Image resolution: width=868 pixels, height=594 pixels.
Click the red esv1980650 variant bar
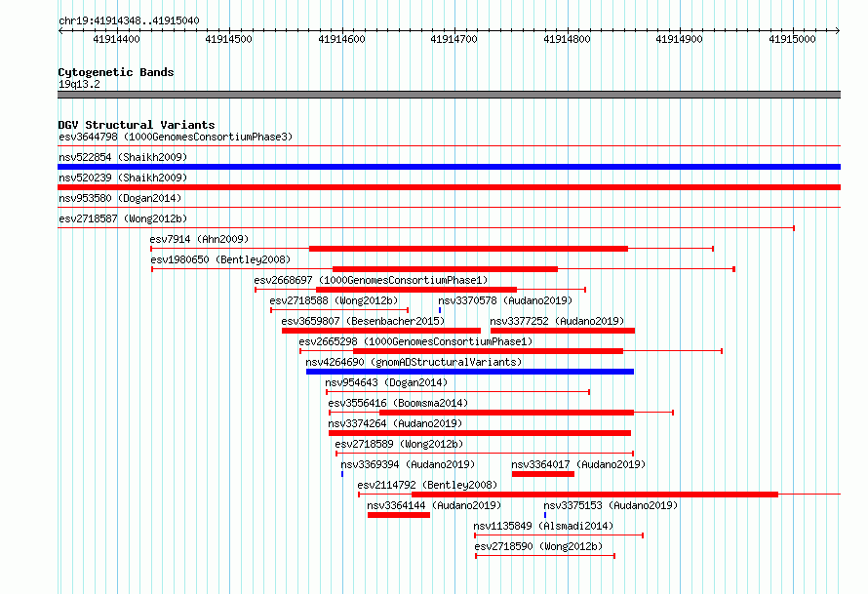coord(445,269)
